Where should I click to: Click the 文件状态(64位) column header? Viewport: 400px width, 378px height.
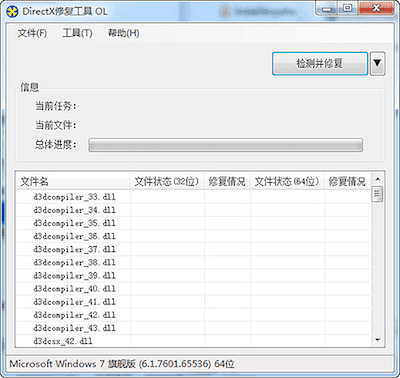pos(287,182)
